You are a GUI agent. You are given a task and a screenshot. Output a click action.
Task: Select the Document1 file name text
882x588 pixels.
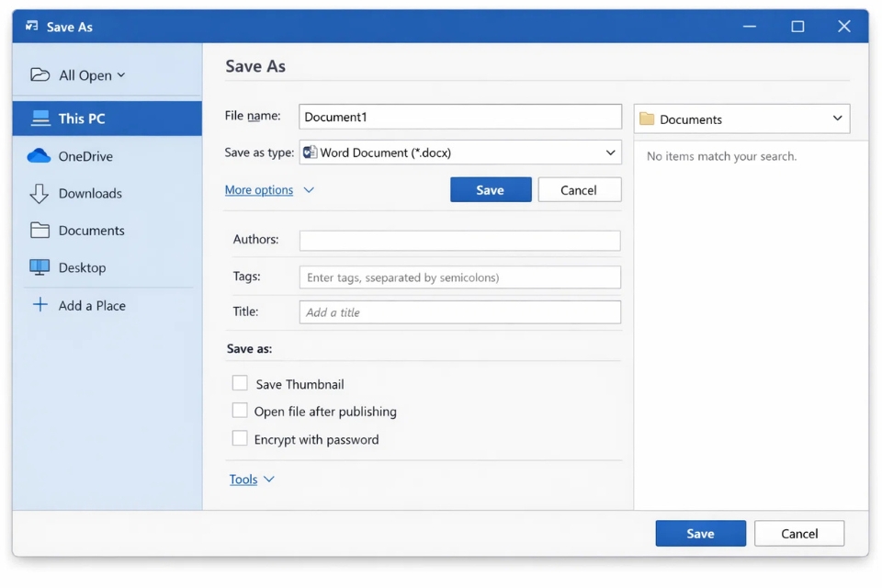(334, 117)
